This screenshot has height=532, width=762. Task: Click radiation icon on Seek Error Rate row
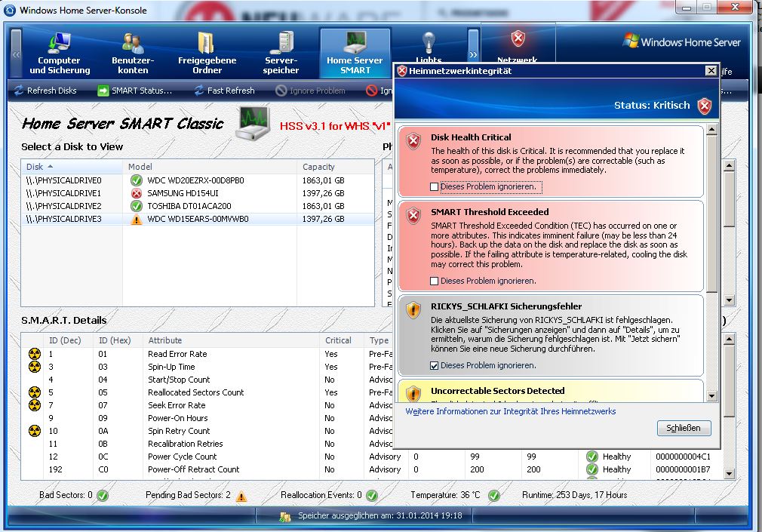[x=35, y=405]
